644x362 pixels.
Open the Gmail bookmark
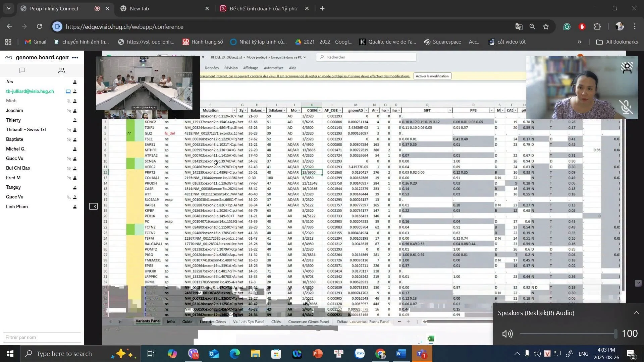[x=35, y=42]
